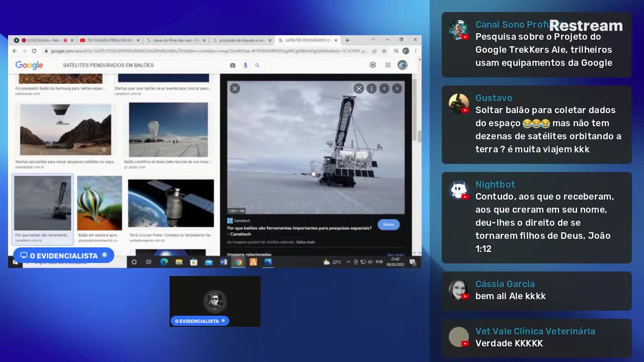Switch to Chrome on taskbar
Image resolution: width=644 pixels, height=362 pixels.
pos(238,262)
